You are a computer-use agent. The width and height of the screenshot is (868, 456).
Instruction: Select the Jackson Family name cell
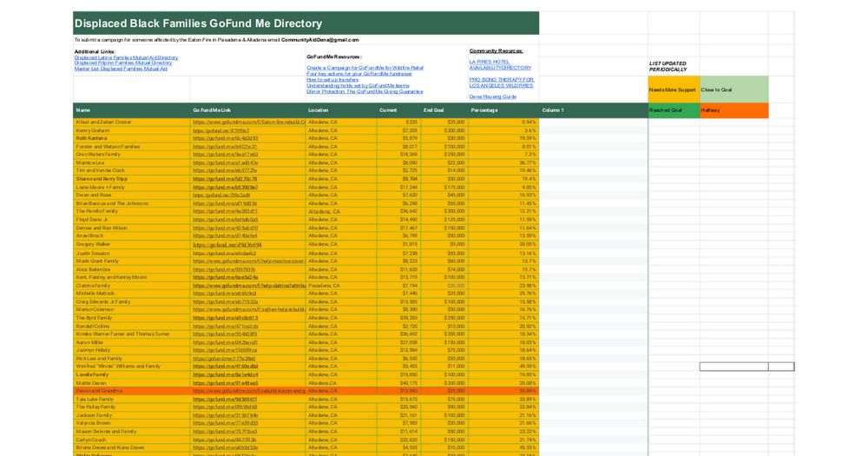tap(132, 415)
